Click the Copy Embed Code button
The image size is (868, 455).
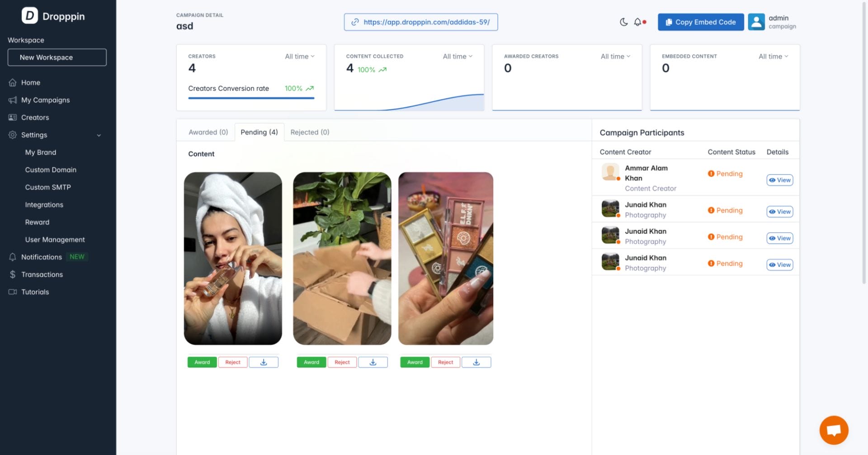700,22
